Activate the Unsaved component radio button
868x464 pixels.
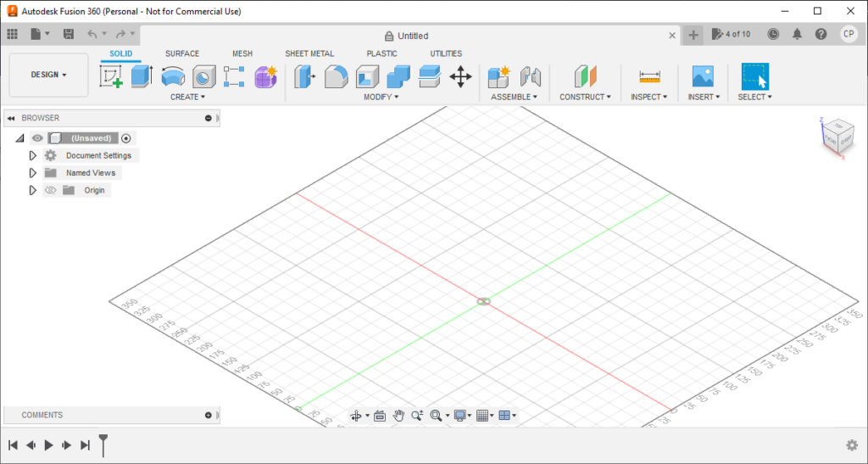click(x=126, y=138)
